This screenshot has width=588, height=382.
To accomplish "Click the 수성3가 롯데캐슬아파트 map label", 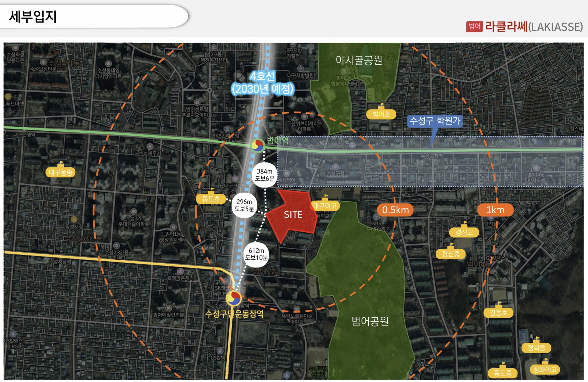I will pyautogui.click(x=134, y=221).
